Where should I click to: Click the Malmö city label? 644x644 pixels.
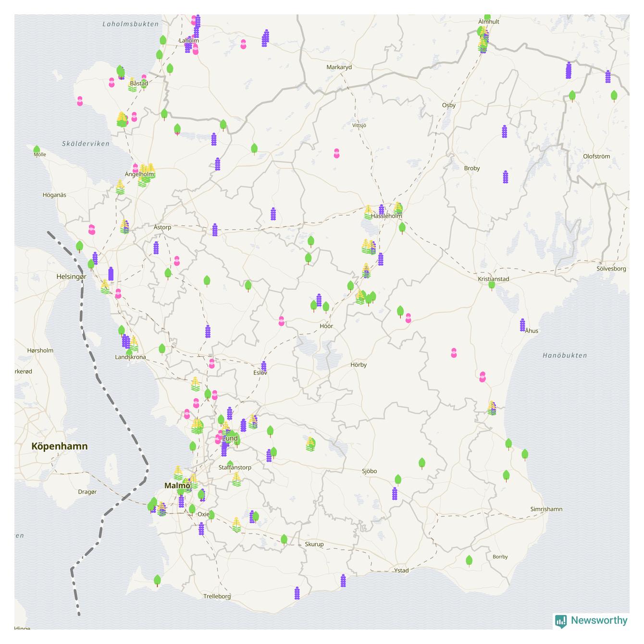click(x=177, y=485)
